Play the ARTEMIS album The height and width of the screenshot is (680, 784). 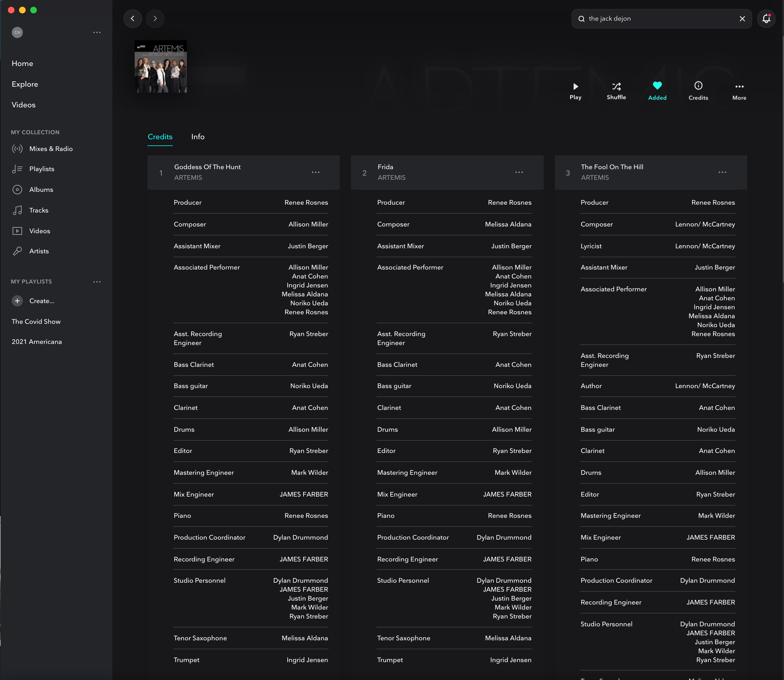pos(575,91)
